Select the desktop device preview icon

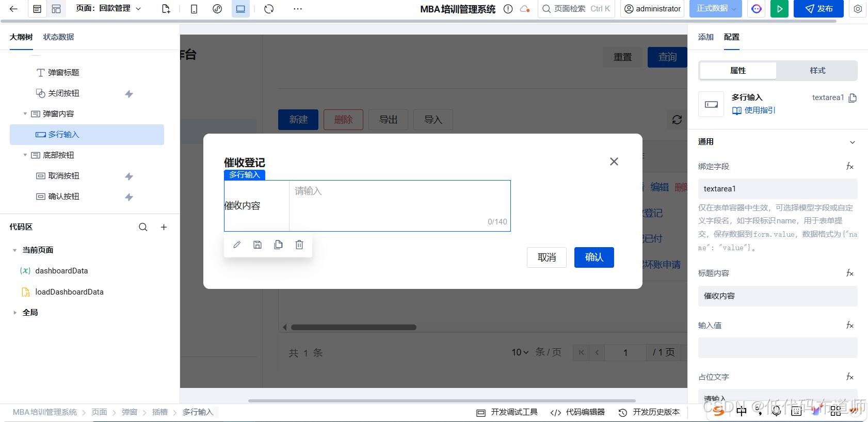coord(240,9)
